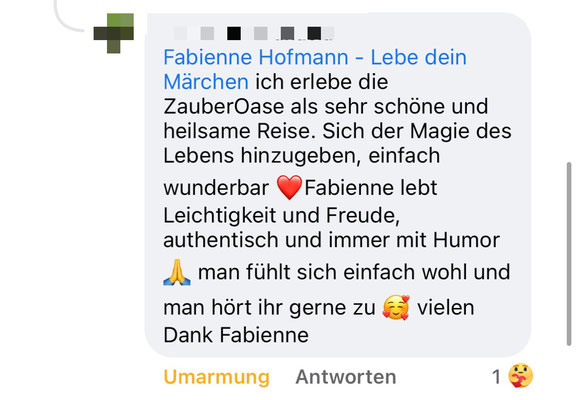The image size is (576, 400).
Task: Click the smiling face with hearts emoji
Action: 396,307
